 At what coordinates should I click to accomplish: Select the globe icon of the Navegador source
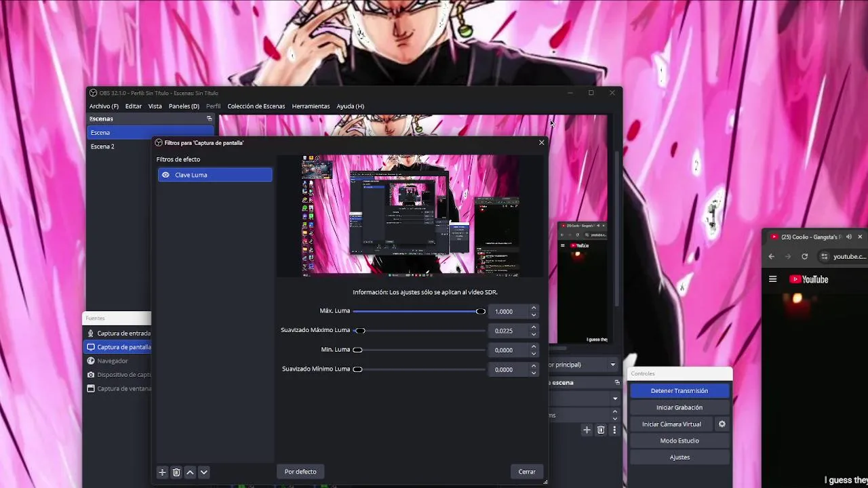[x=91, y=361]
